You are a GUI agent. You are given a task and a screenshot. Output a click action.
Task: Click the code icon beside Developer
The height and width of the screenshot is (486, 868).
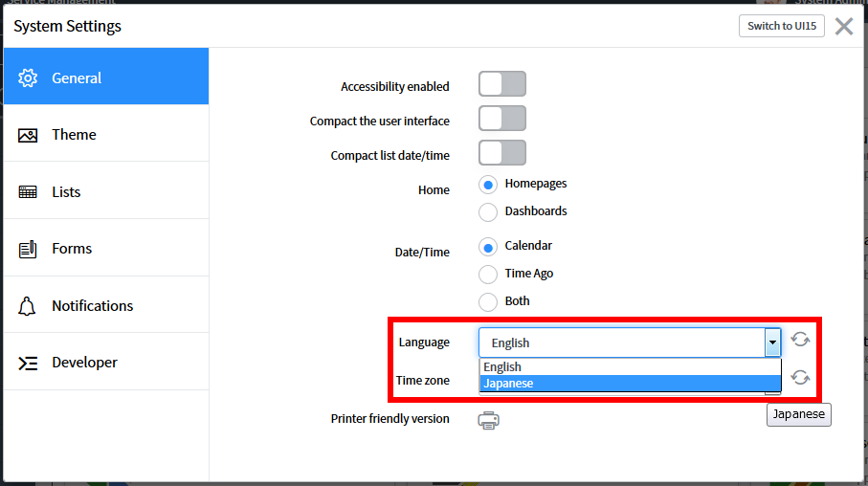(28, 364)
